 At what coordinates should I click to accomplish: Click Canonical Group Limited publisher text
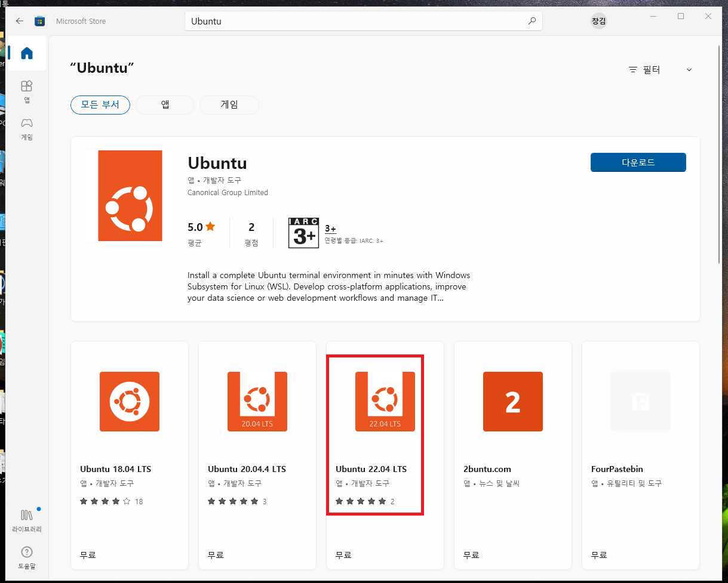[x=228, y=193]
